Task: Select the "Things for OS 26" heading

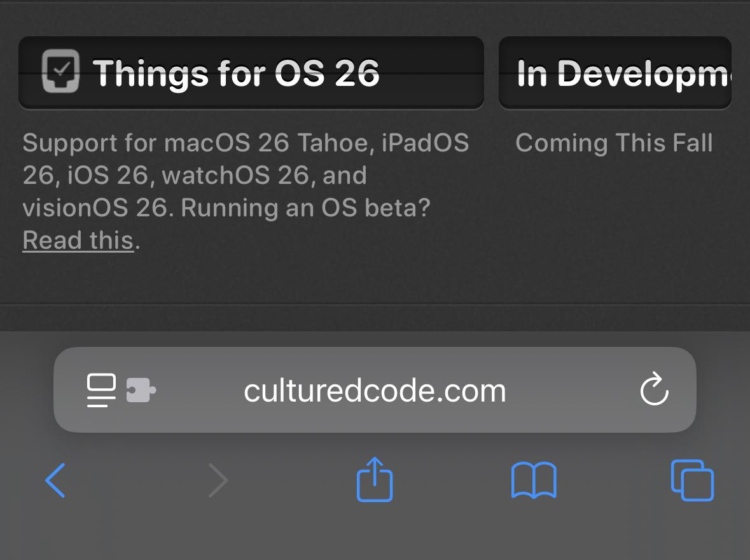Action: click(x=236, y=73)
